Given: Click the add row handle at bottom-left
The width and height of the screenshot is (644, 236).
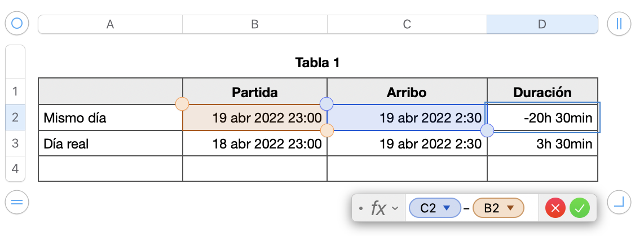Looking at the screenshot, I should click(x=17, y=202).
